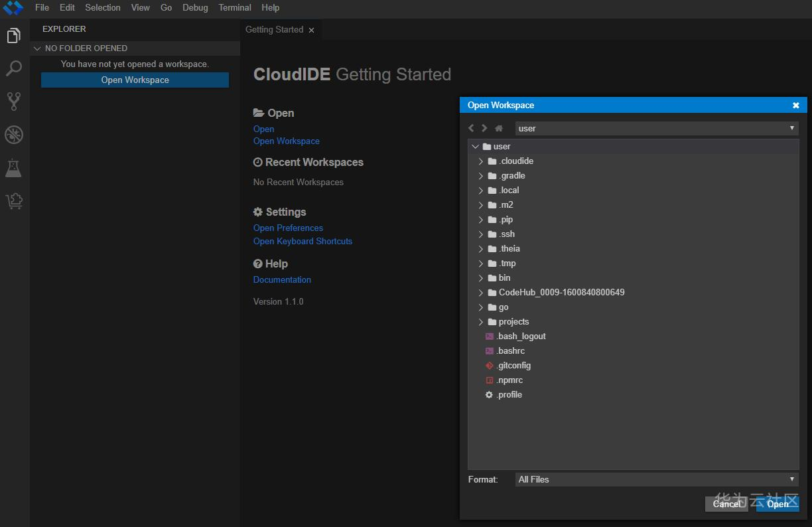Go to home directory in dialog

point(499,128)
